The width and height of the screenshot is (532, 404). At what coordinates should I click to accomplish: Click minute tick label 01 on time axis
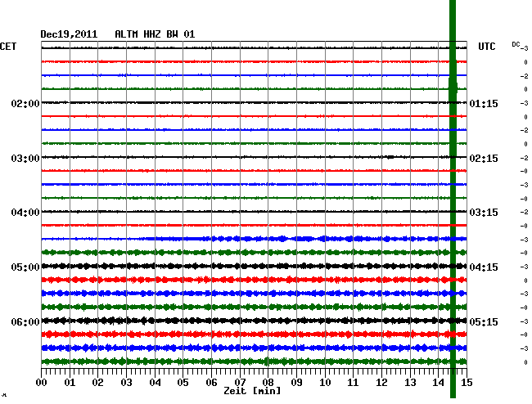(x=70, y=383)
